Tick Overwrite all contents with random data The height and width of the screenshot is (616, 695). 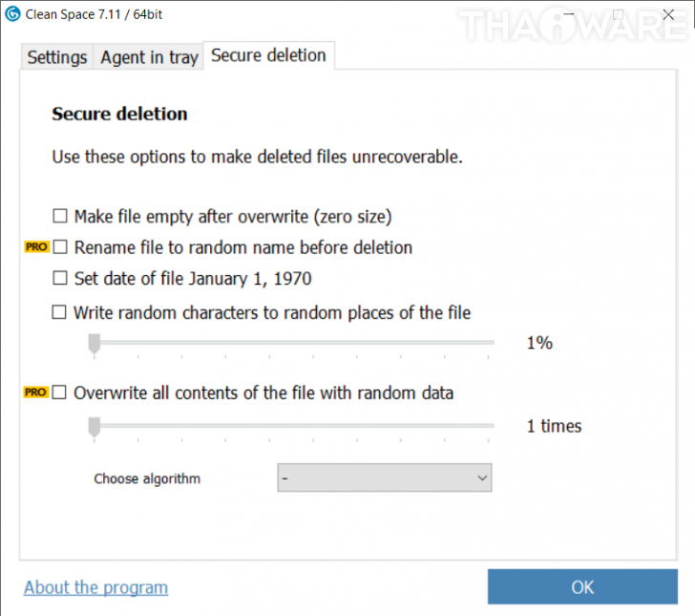click(60, 393)
